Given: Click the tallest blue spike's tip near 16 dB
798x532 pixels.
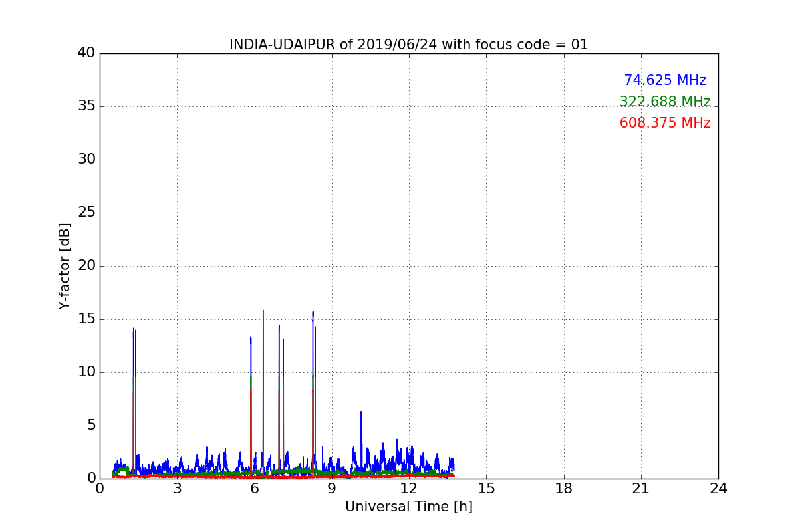Looking at the screenshot, I should [263, 311].
